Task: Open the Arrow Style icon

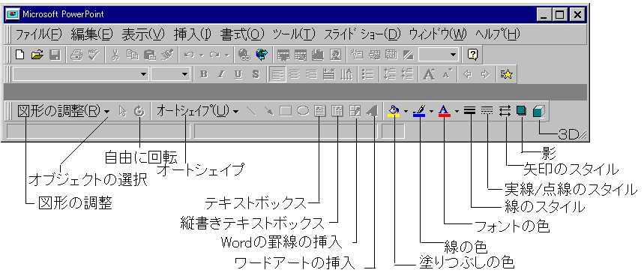Action: coord(505,111)
